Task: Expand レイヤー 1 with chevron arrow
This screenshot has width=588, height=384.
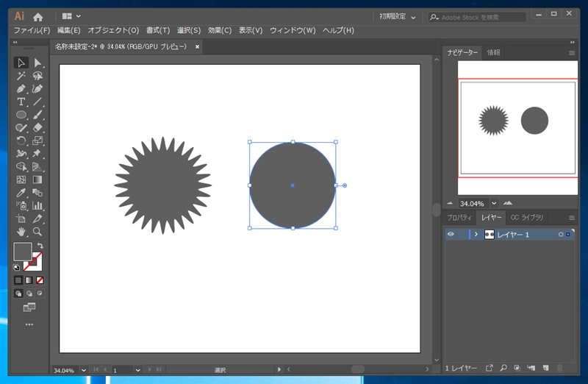Action: (x=476, y=234)
